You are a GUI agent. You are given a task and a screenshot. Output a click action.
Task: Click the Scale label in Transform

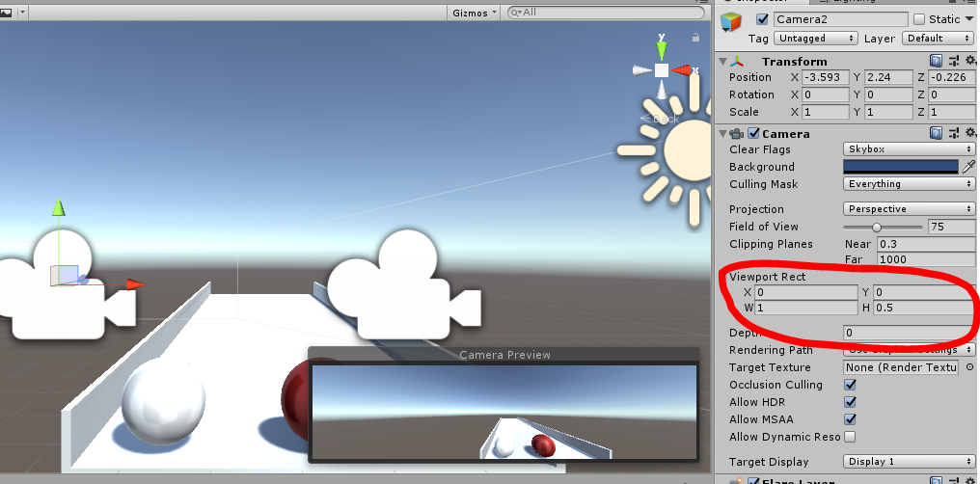744,113
